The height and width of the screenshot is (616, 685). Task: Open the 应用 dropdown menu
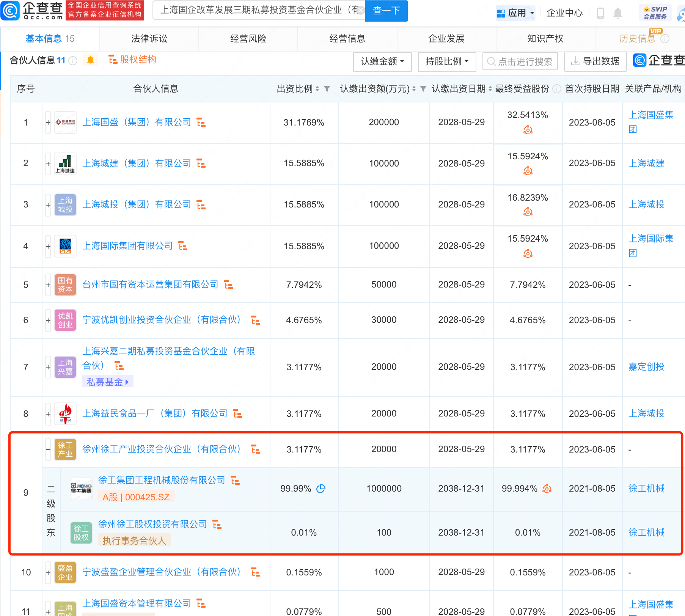click(x=515, y=13)
